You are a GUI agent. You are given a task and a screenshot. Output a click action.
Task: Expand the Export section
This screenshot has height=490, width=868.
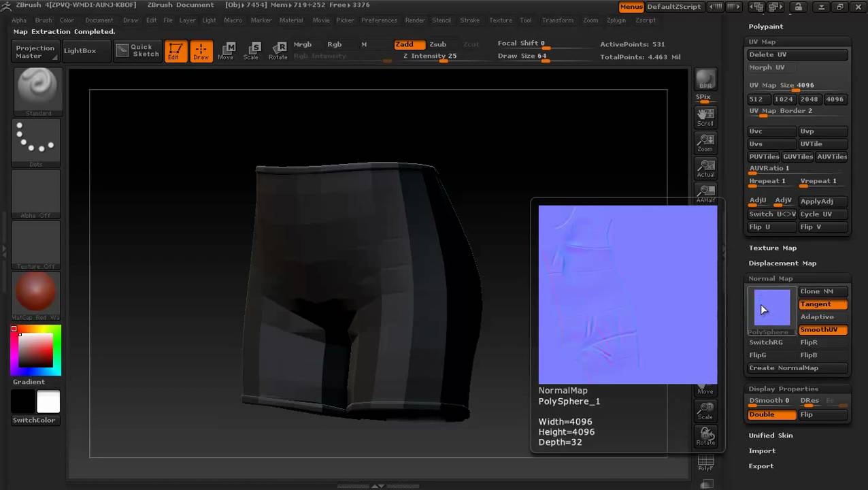761,466
